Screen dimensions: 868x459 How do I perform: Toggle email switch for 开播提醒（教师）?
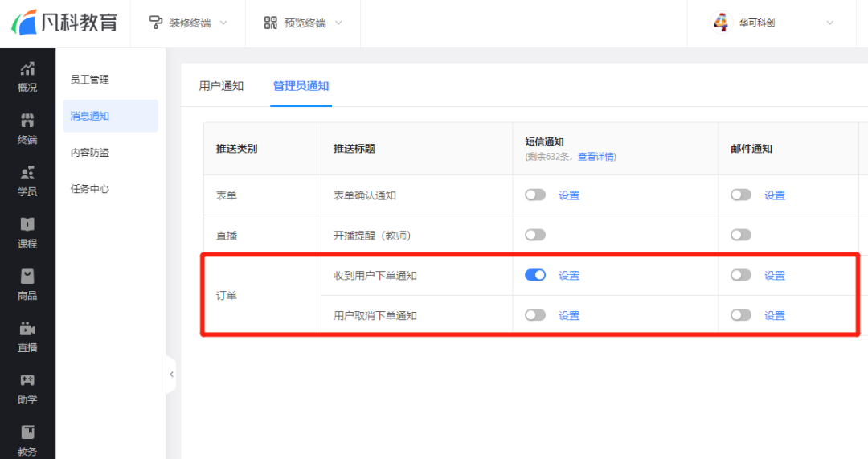tap(741, 235)
